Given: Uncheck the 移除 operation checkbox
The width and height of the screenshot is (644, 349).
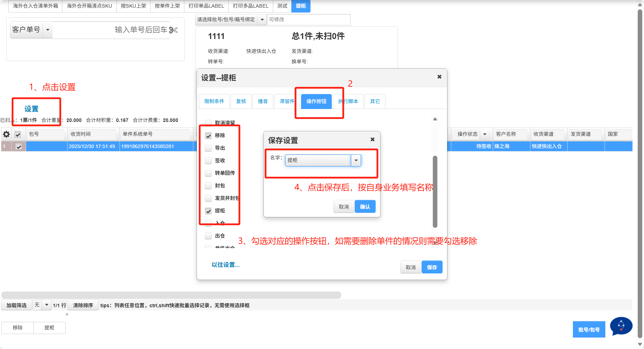Looking at the screenshot, I should click(x=208, y=135).
